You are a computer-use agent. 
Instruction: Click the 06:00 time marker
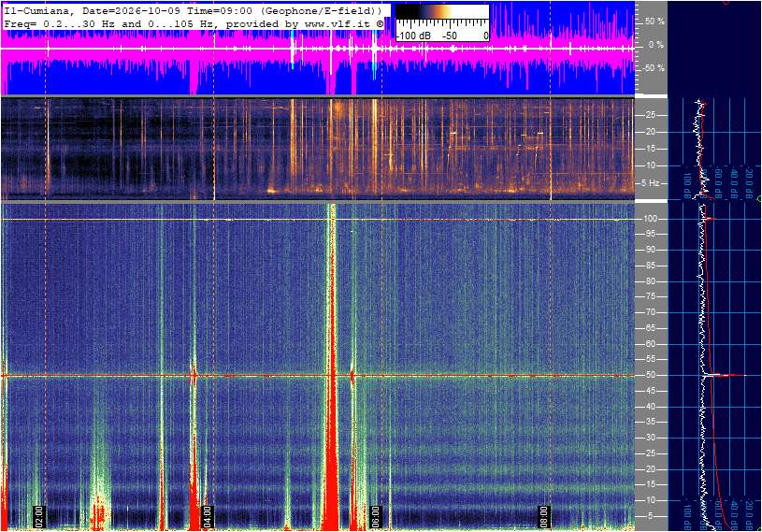point(375,516)
